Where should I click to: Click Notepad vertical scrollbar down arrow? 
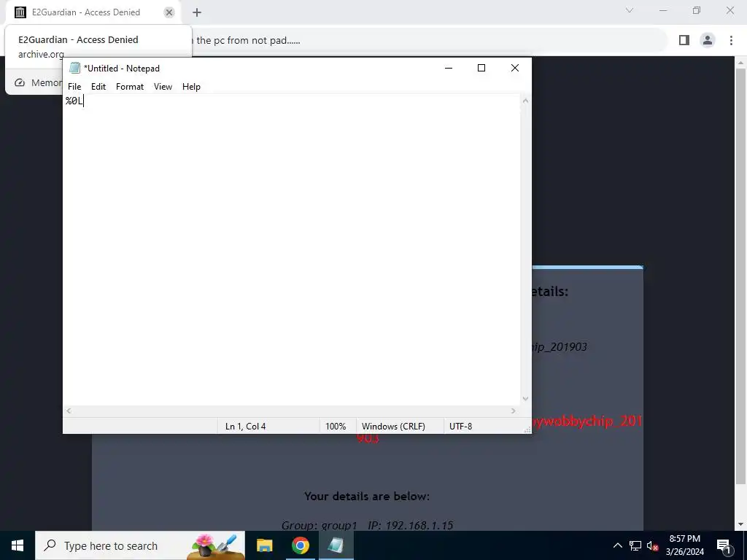point(525,399)
